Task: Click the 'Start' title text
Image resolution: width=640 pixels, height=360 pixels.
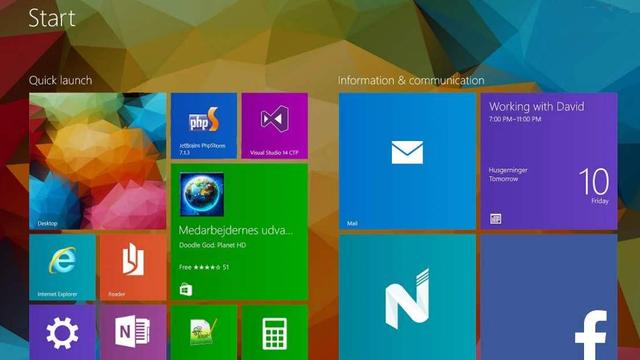Action: click(x=52, y=18)
